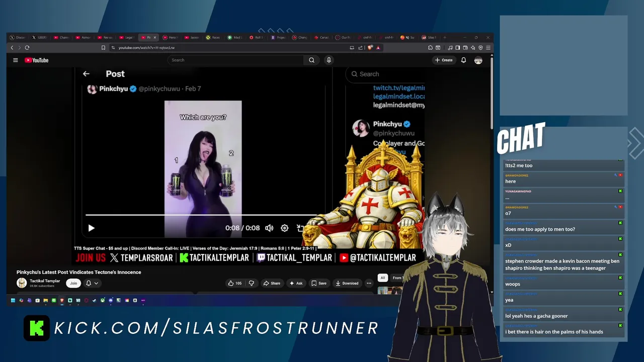Open the Brave wallet icon
Image resolution: width=644 pixels, height=362 pixels.
click(x=465, y=48)
